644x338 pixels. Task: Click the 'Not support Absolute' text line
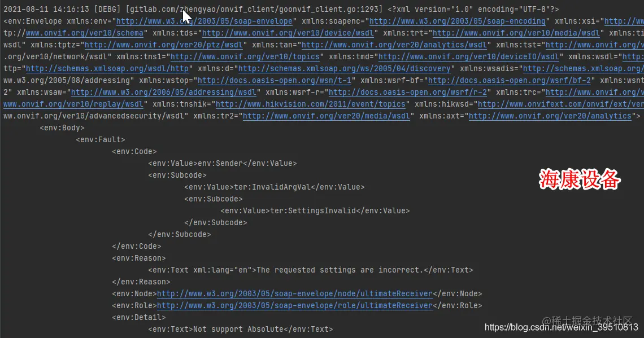(x=240, y=330)
